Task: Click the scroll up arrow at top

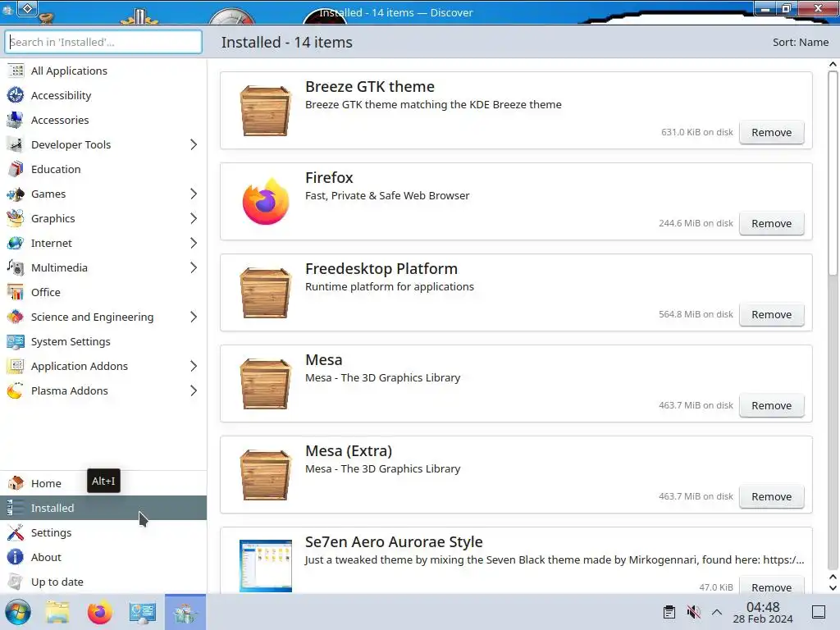Action: click(x=833, y=64)
